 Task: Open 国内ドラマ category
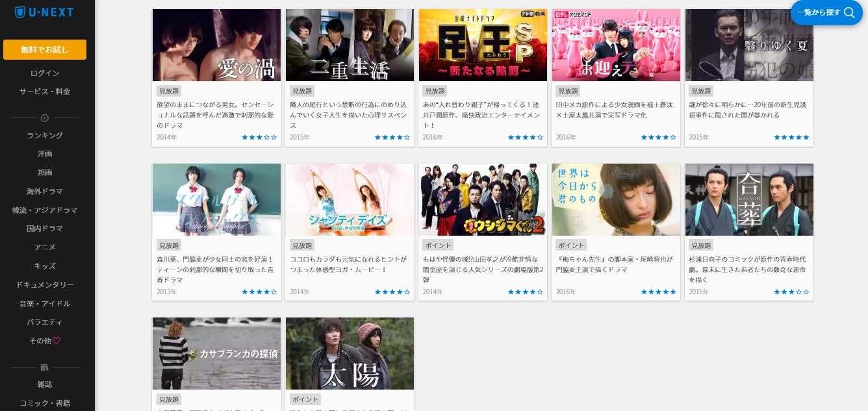coord(45,229)
